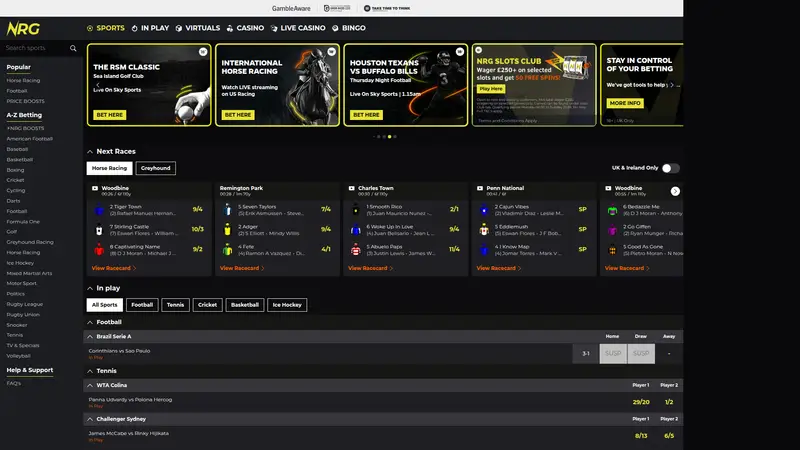Click the jockey silk icon for Cajun Vibes
800x450 pixels.
pos(484,210)
